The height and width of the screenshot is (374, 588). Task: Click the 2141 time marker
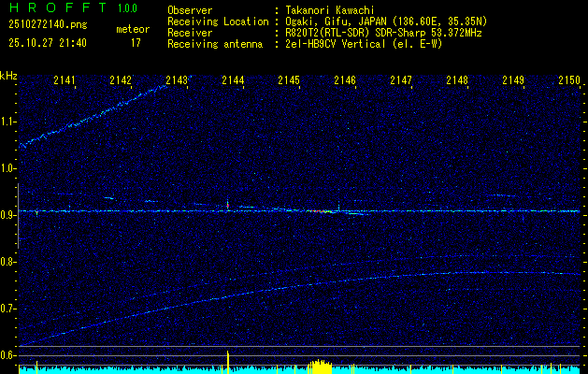pos(65,81)
